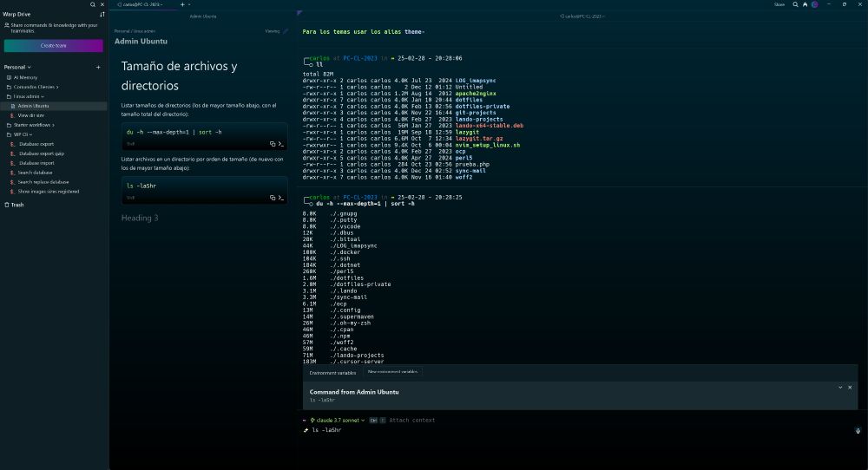Screen dimensions: 868x470
Task: Open new tab options dropdown arrow
Action: (x=189, y=4)
